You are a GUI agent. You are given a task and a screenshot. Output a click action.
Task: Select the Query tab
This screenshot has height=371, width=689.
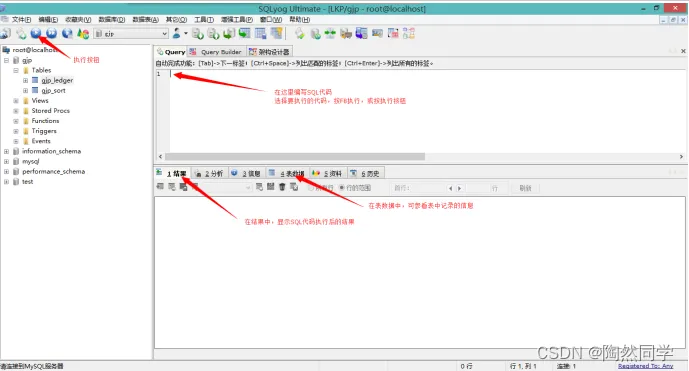[171, 51]
